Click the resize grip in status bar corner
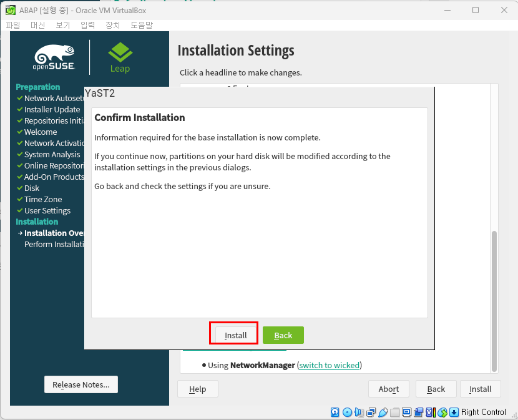 [x=514, y=416]
